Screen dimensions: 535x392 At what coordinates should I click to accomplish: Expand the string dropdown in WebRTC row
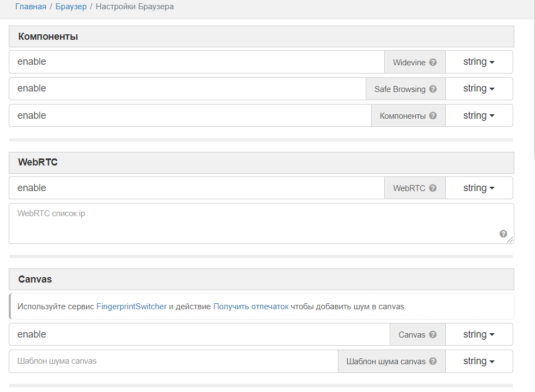pos(478,188)
